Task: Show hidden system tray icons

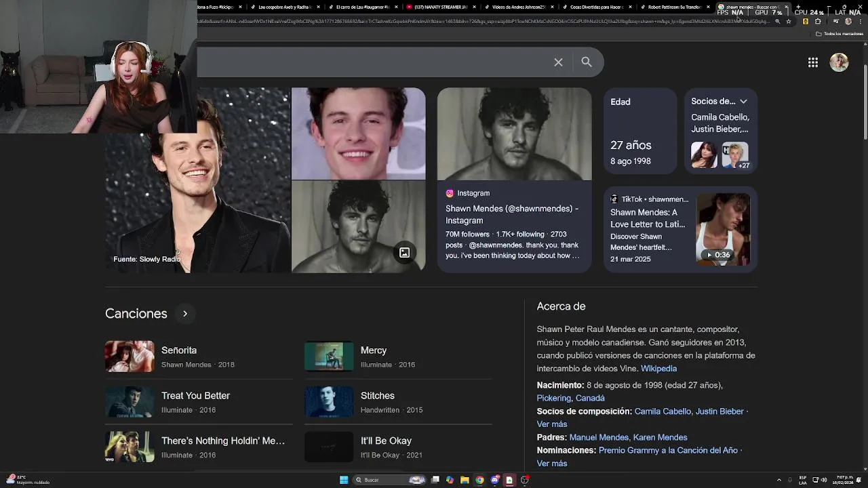Action: [x=779, y=480]
